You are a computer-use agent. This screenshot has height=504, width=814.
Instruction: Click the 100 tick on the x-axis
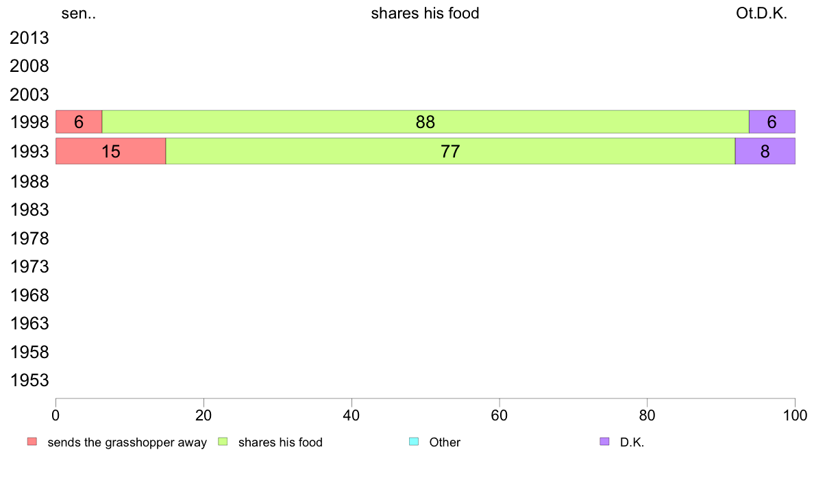795,415
